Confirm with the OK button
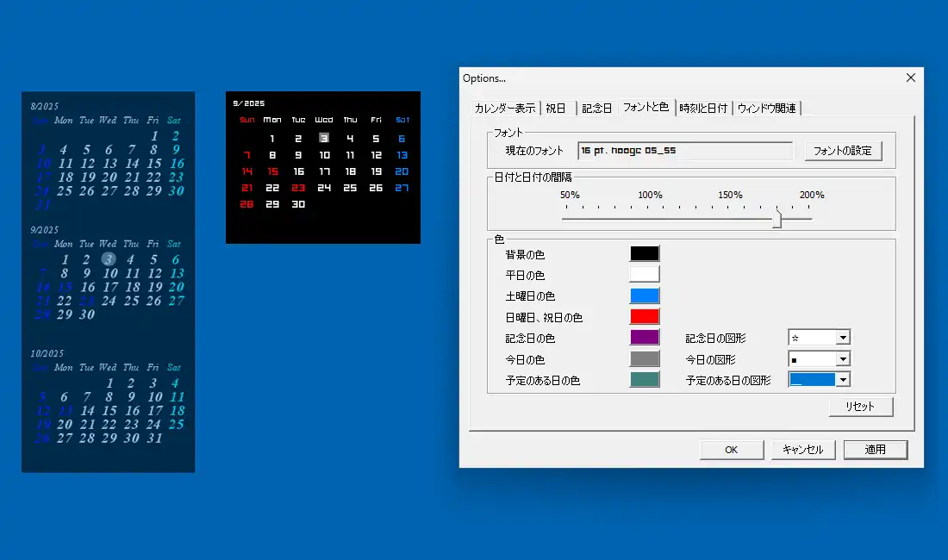Image resolution: width=948 pixels, height=560 pixels. pos(732,450)
